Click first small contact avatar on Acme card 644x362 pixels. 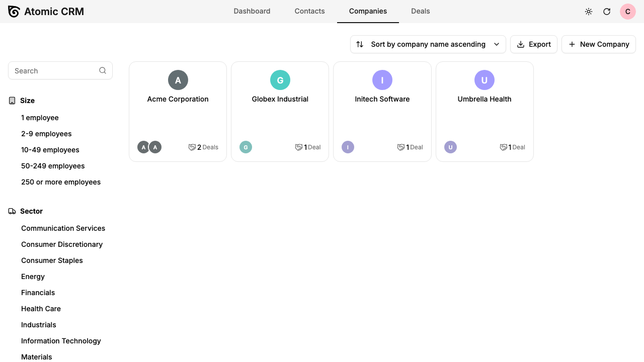pos(143,147)
